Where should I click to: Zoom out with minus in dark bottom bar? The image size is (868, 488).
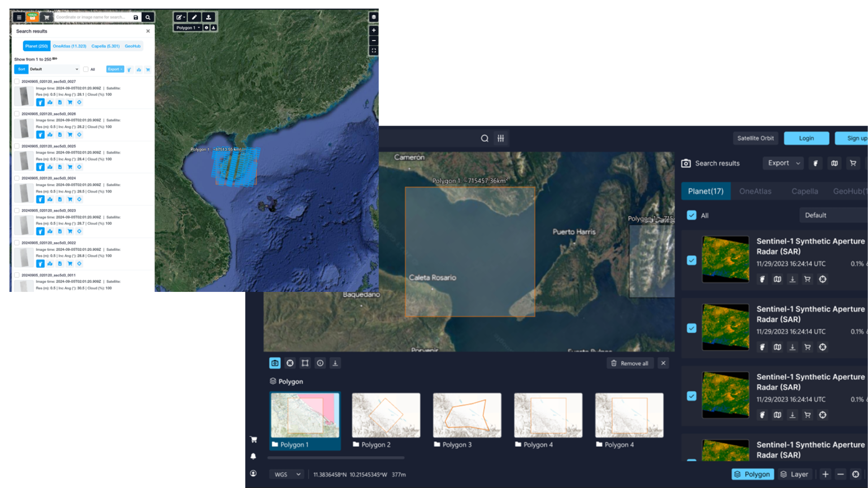[840, 474]
